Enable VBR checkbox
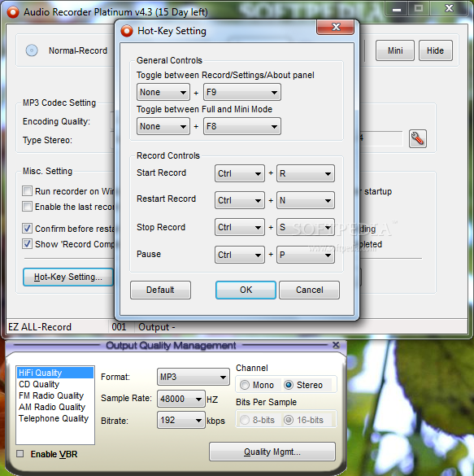Viewport: 474px width, 476px height. click(x=20, y=454)
